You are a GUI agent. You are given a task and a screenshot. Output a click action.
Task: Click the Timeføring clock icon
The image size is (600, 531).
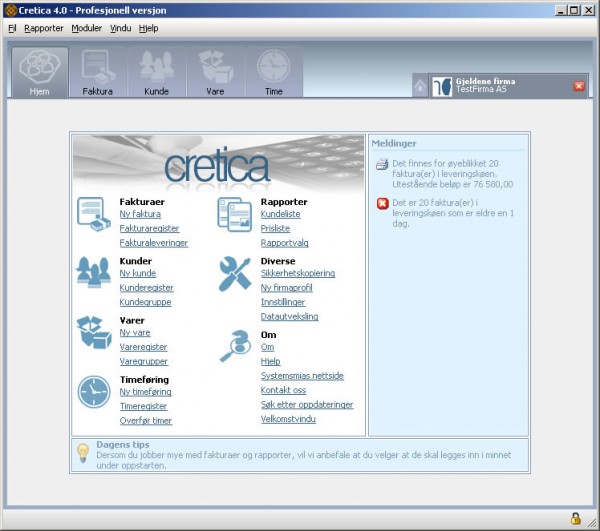coord(94,392)
